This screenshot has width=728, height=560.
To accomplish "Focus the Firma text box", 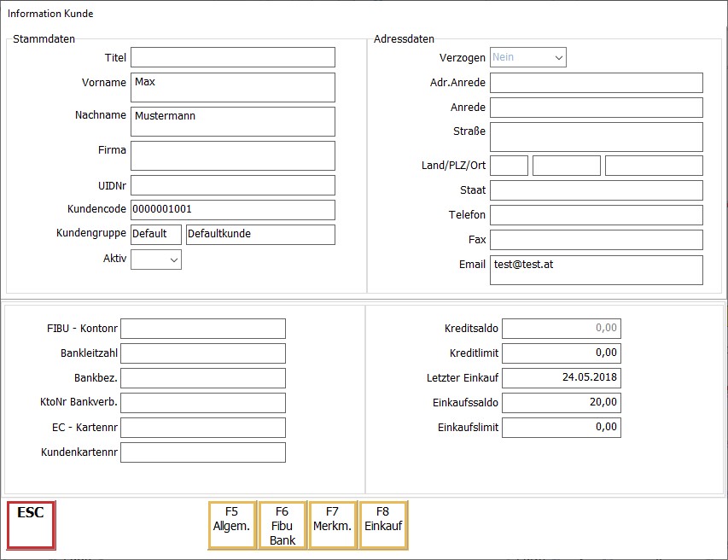I will (232, 155).
